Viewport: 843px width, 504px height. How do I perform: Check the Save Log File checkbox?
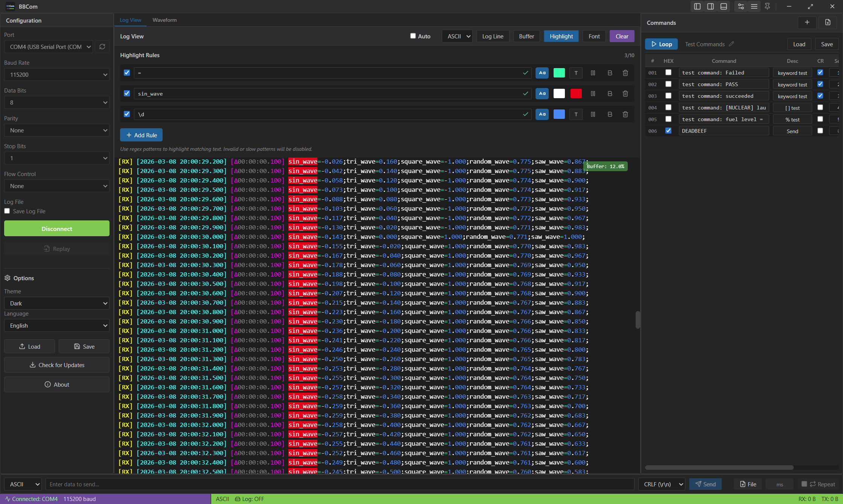point(7,211)
